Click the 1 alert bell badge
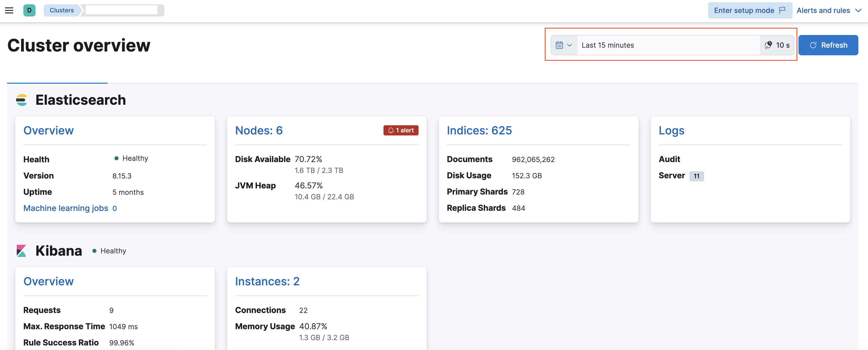Screen dimensions: 868x350 pos(401,130)
